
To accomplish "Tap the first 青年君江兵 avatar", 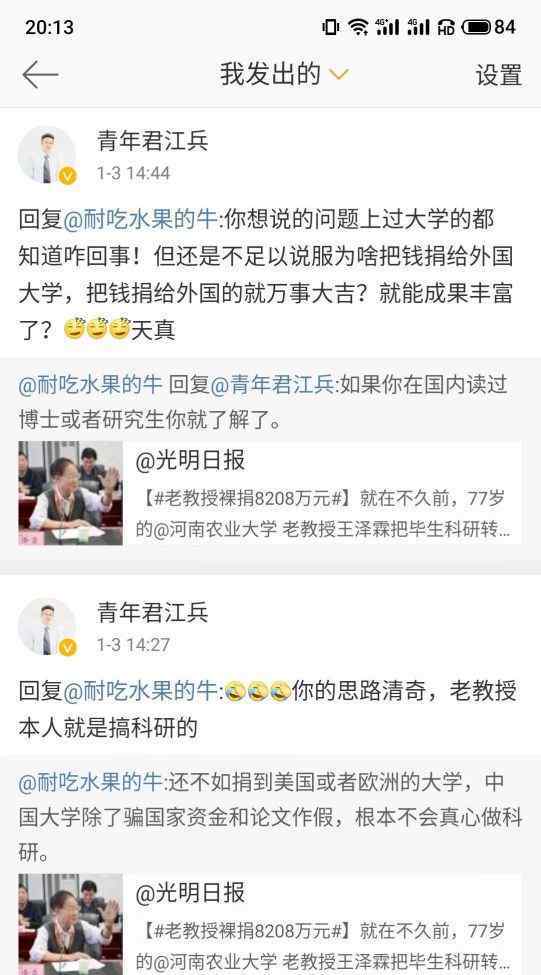I will coord(47,155).
